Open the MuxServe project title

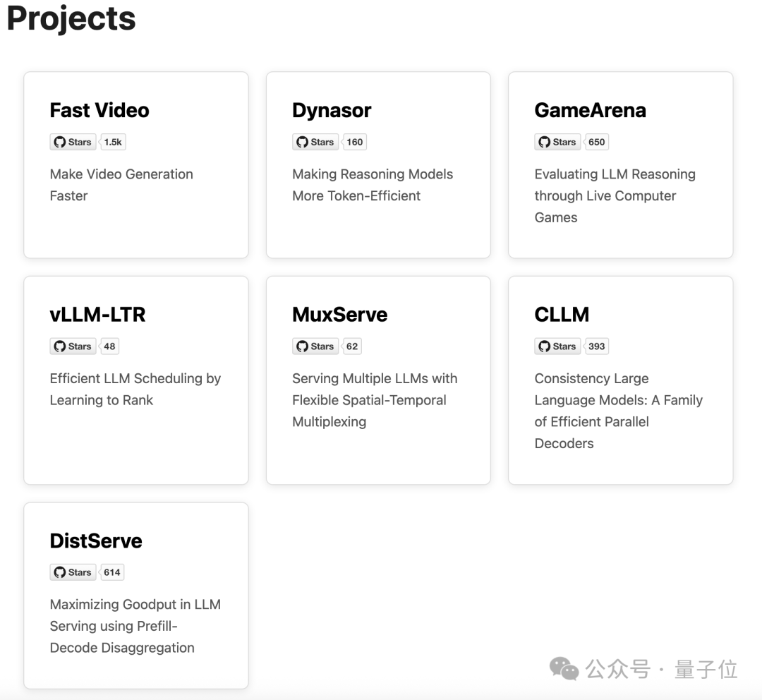point(339,315)
